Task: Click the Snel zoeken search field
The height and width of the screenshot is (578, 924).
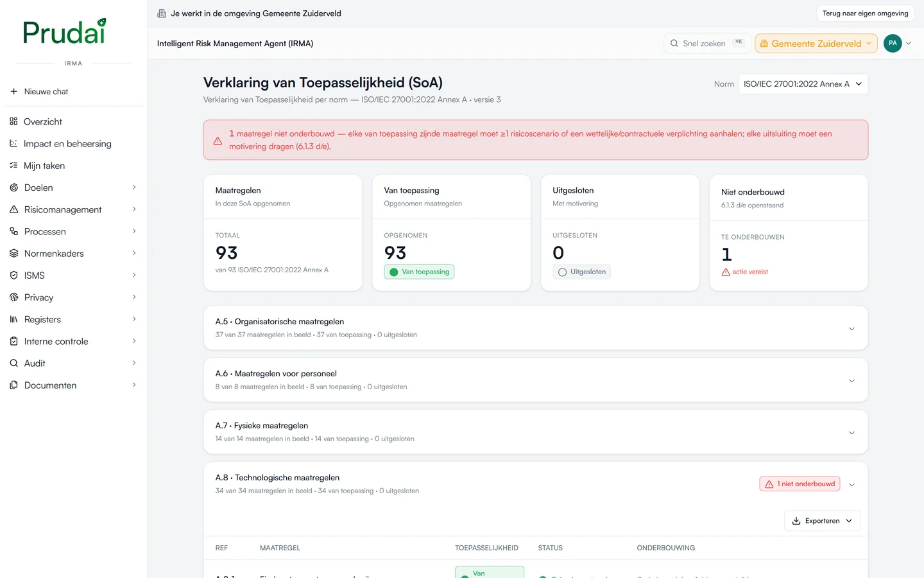Action: (706, 43)
